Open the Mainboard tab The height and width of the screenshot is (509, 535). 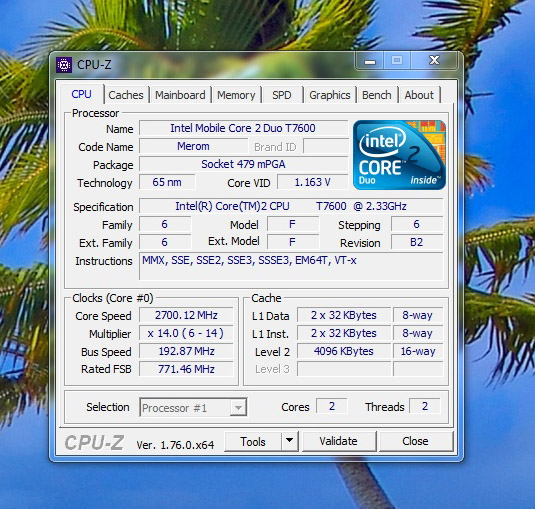pyautogui.click(x=180, y=95)
